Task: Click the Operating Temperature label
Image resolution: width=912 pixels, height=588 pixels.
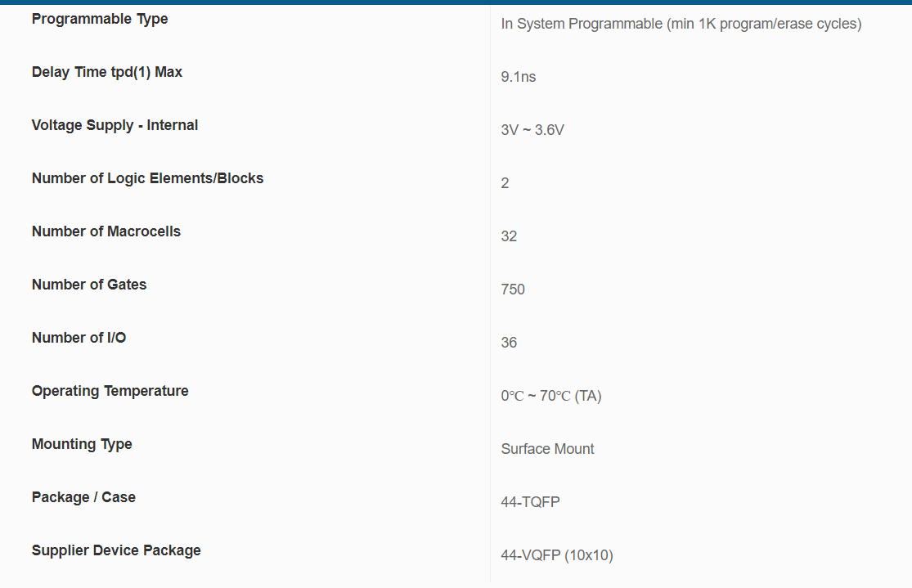Action: point(110,391)
